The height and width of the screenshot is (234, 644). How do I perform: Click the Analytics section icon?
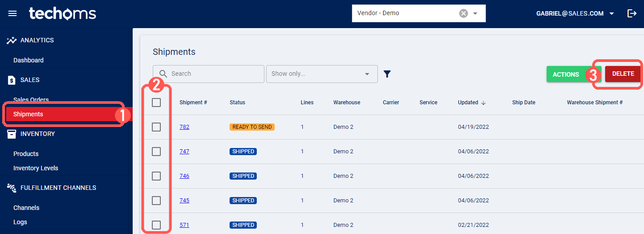tap(12, 40)
